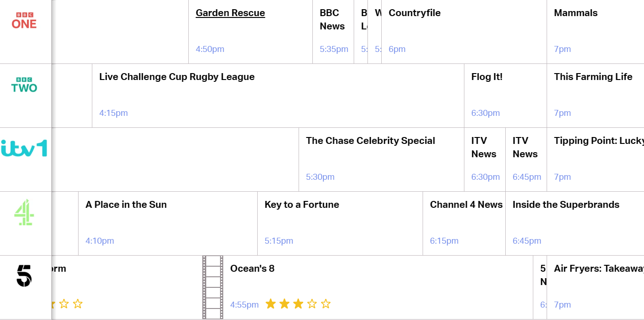This screenshot has height=320, width=644.
Task: Click the Channel 4 logo
Action: pyautogui.click(x=24, y=212)
